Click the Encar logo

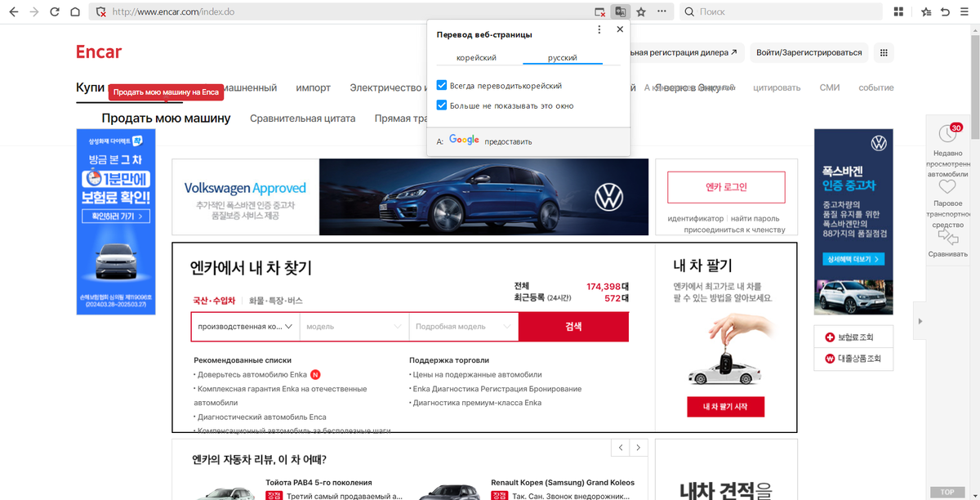(x=99, y=52)
